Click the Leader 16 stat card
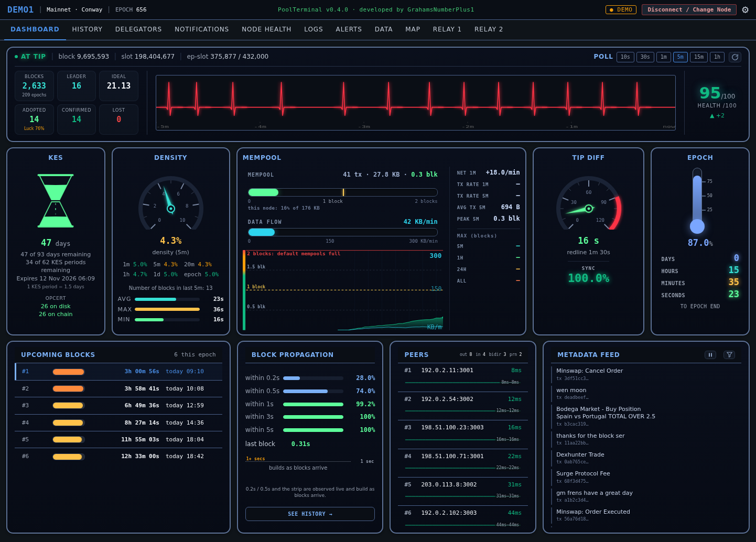Image resolution: width=756 pixels, height=542 pixels. click(77, 86)
